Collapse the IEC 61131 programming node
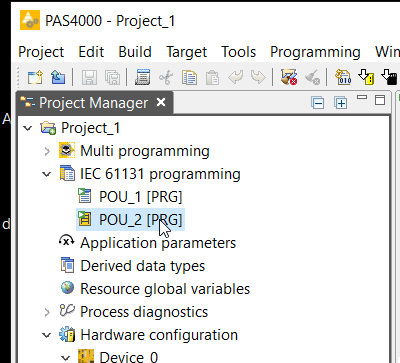 (47, 174)
